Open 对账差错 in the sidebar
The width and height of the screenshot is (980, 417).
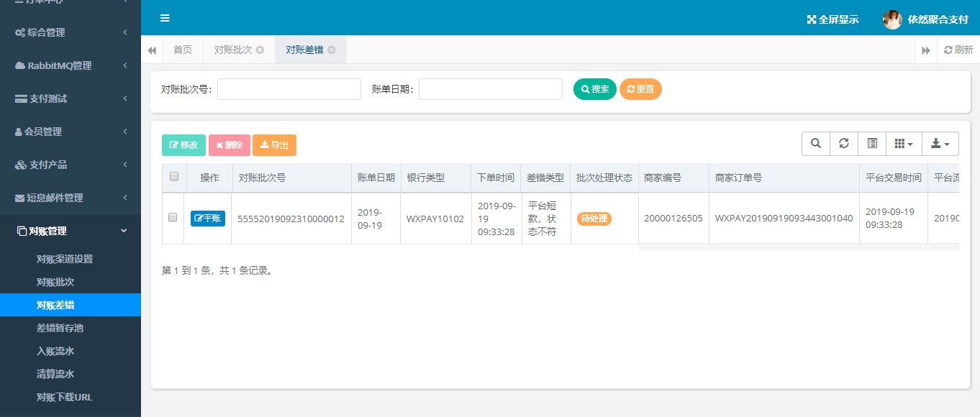pos(71,305)
